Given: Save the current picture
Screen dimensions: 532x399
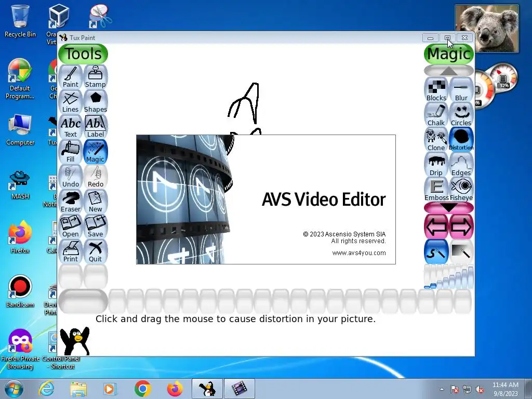Looking at the screenshot, I should 96,227.
